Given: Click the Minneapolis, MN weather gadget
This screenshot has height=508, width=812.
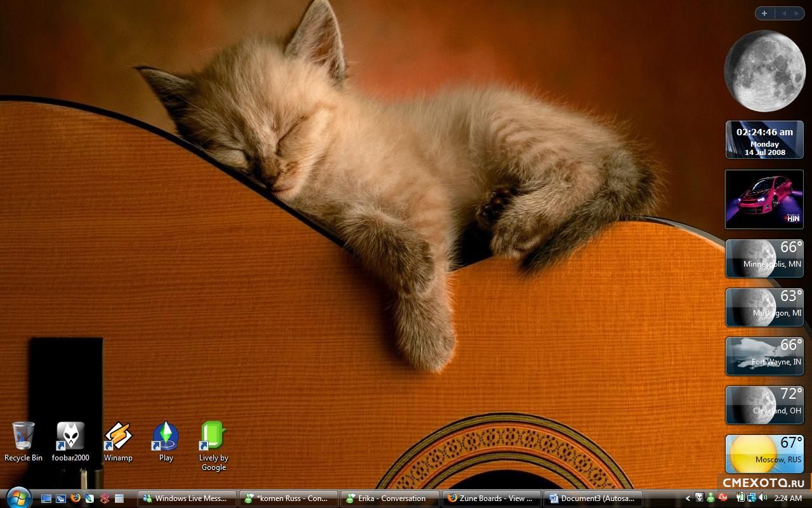Looking at the screenshot, I should 764,258.
